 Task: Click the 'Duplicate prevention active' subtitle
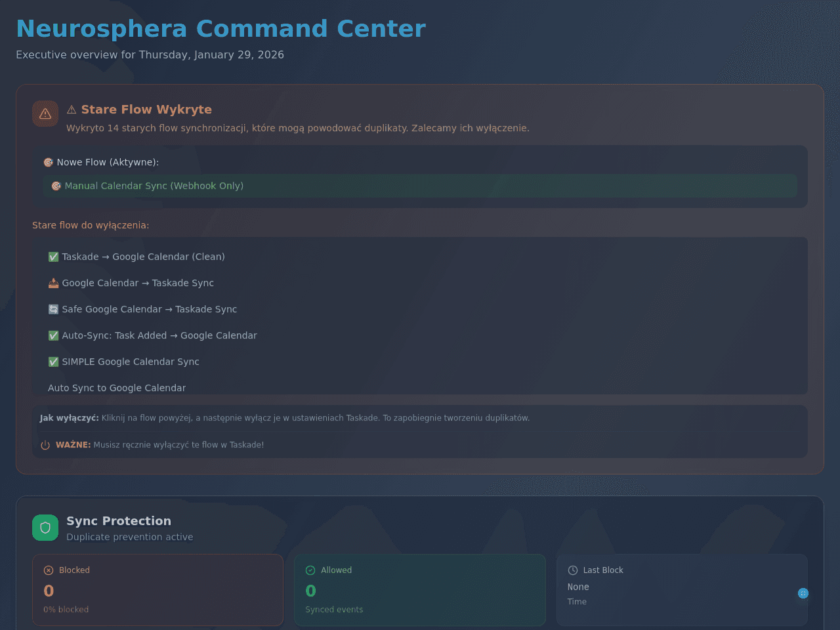point(130,537)
